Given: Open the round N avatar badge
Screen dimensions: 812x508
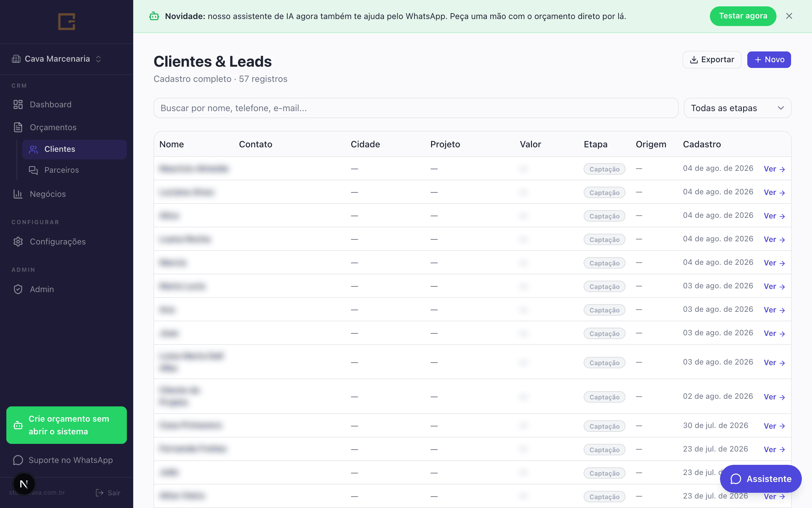Looking at the screenshot, I should point(24,484).
